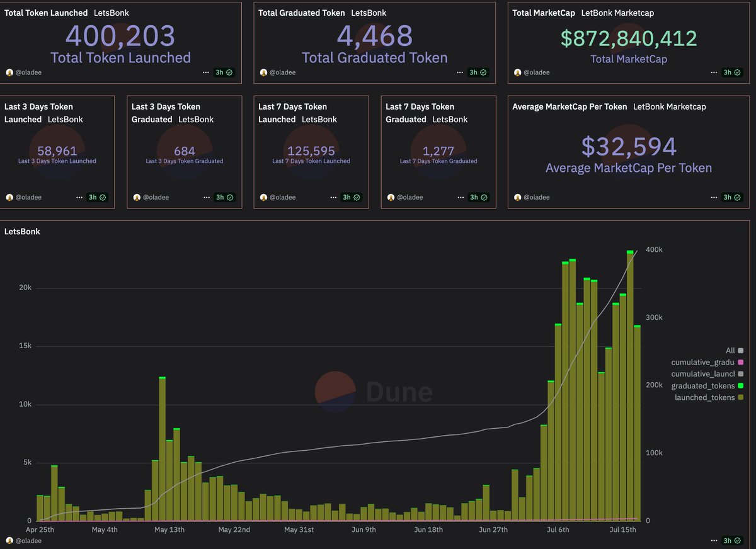This screenshot has width=756, height=549.
Task: Click the 15k left axis label
Action: coord(24,346)
